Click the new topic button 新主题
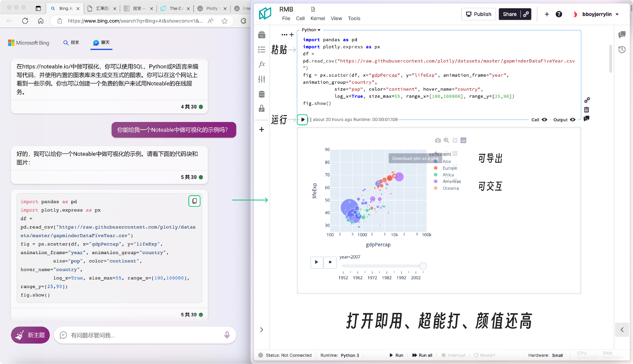 pos(30,335)
